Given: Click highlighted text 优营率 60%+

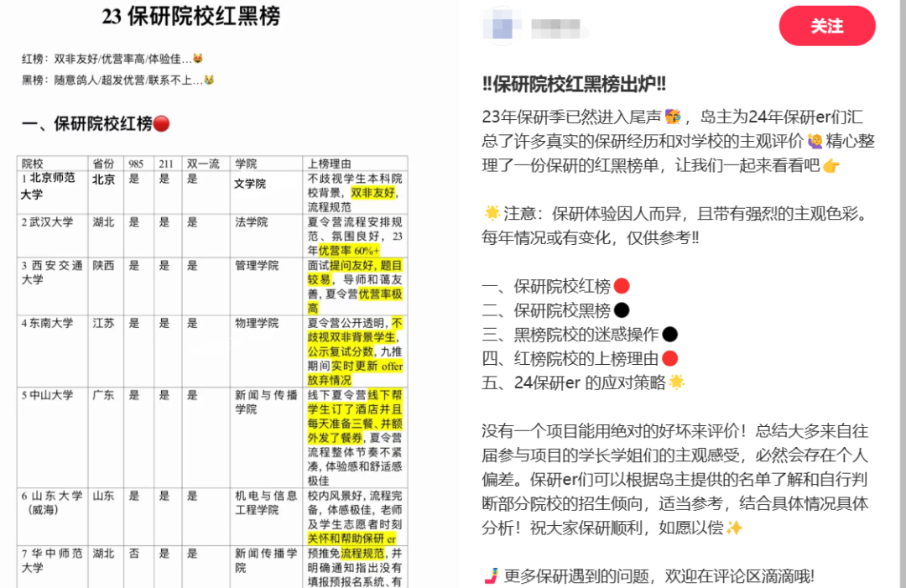Looking at the screenshot, I should (350, 251).
